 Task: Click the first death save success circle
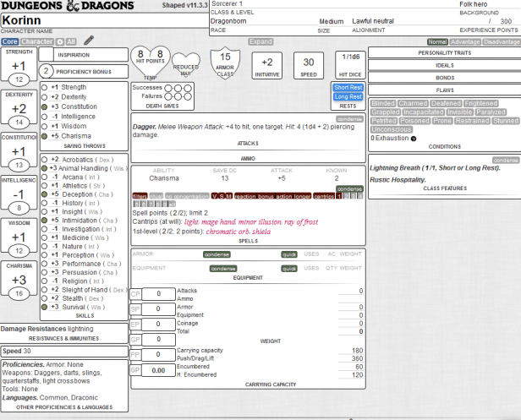pyautogui.click(x=168, y=86)
